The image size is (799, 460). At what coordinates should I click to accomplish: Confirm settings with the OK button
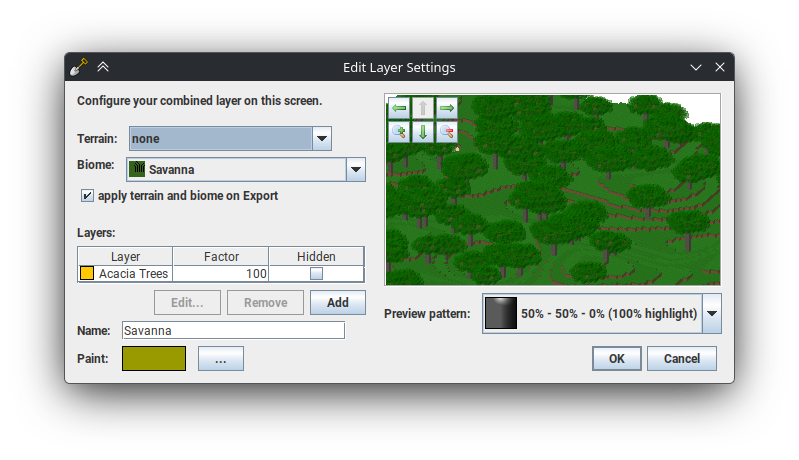(616, 359)
